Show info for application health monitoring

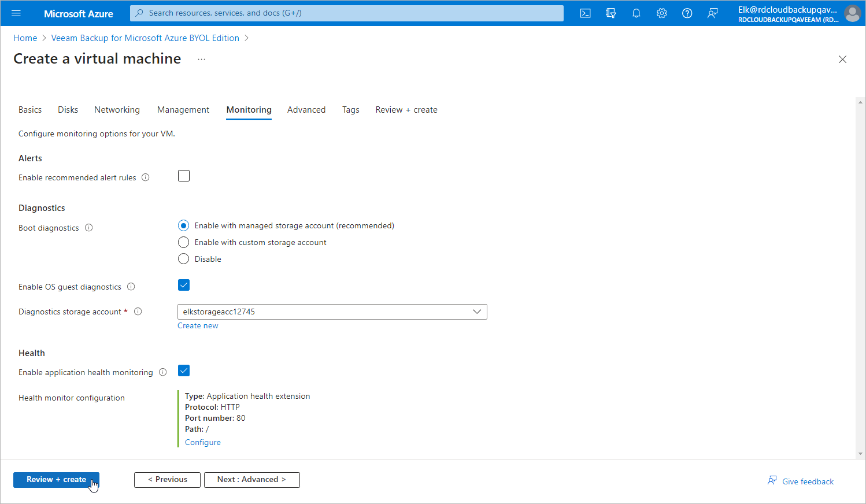coord(163,372)
